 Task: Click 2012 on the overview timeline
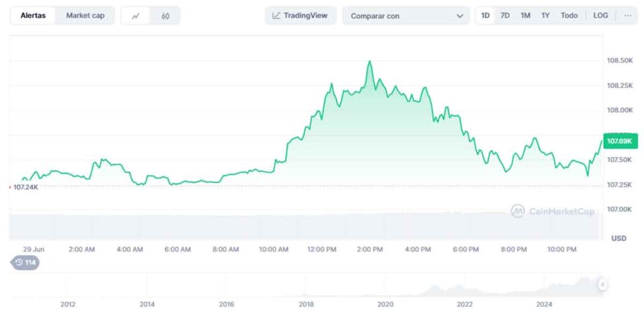point(67,304)
